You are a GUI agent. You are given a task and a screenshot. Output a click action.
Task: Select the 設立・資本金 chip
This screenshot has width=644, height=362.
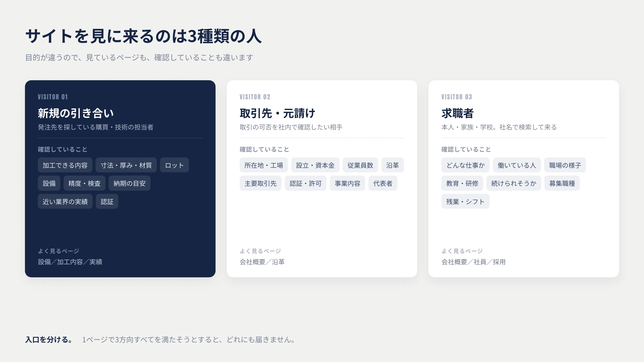click(x=315, y=165)
